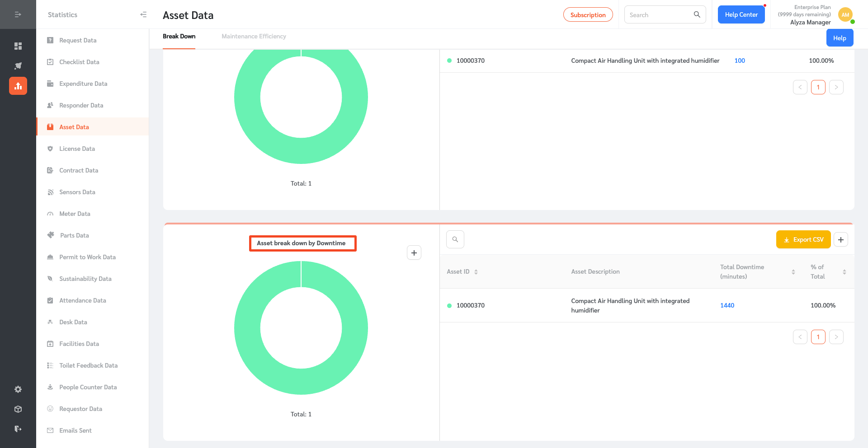Switch to Break Down tab
Viewport: 868px width, 448px height.
click(179, 37)
